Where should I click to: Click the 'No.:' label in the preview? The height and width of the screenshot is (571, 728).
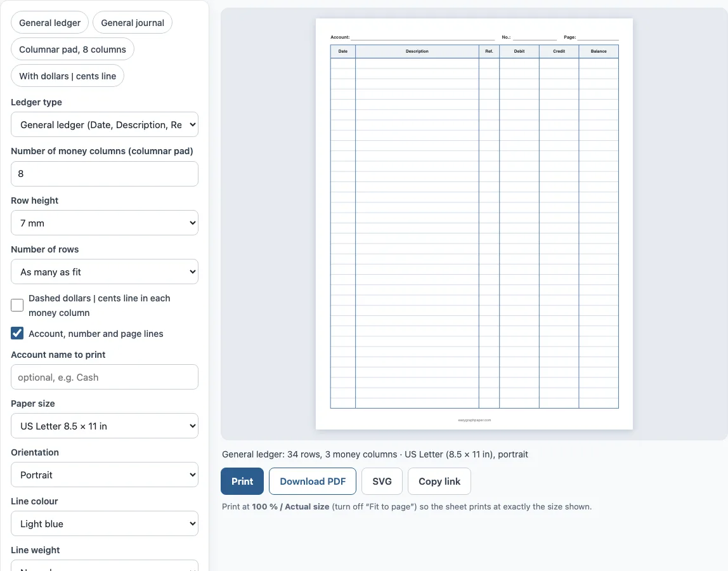tap(506, 37)
